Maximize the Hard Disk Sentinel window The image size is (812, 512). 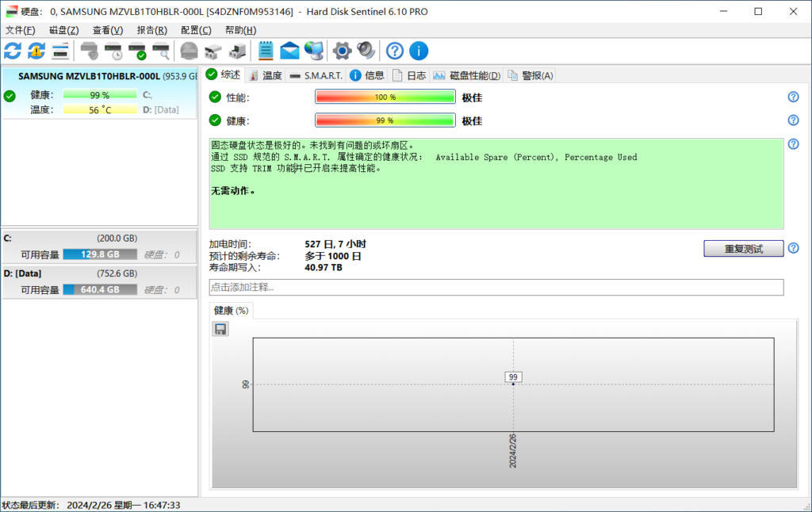coord(758,11)
